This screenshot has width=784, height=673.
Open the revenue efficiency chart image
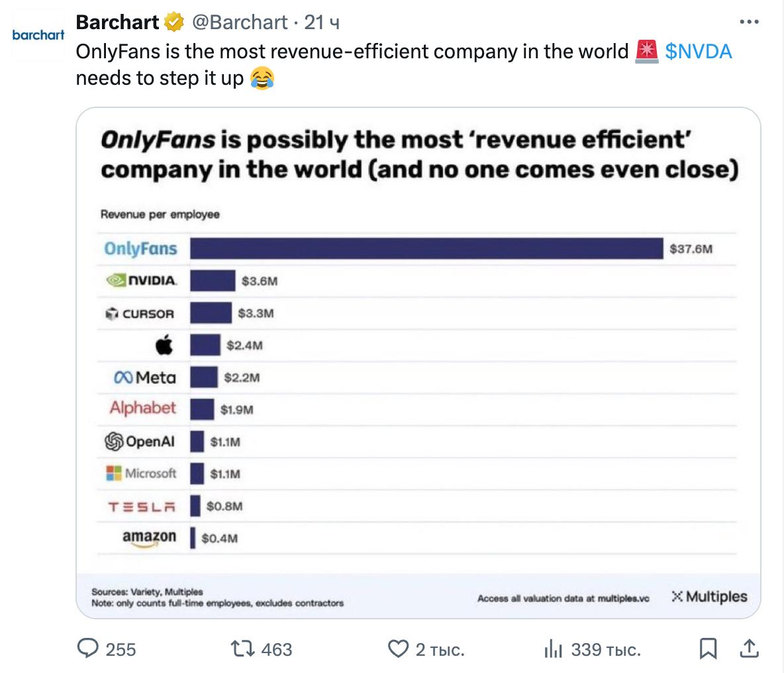pyautogui.click(x=418, y=363)
